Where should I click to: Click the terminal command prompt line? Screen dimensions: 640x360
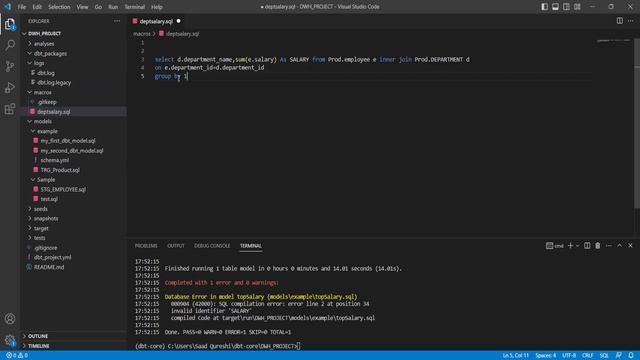pyautogui.click(x=218, y=346)
